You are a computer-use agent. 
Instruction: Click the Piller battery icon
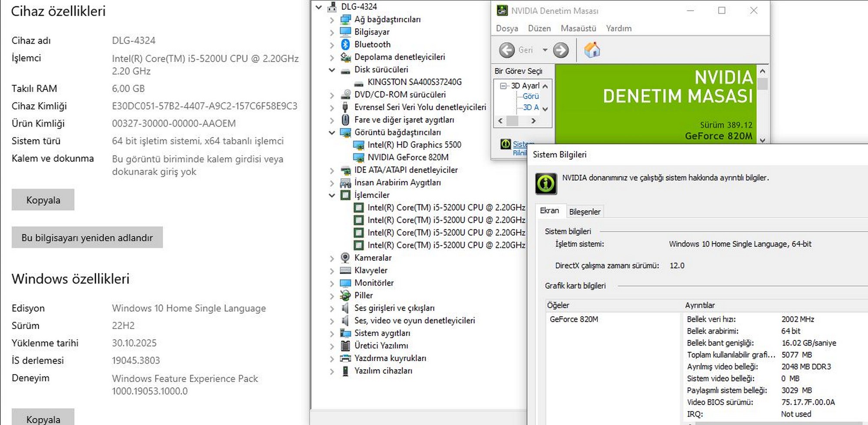[x=345, y=295]
